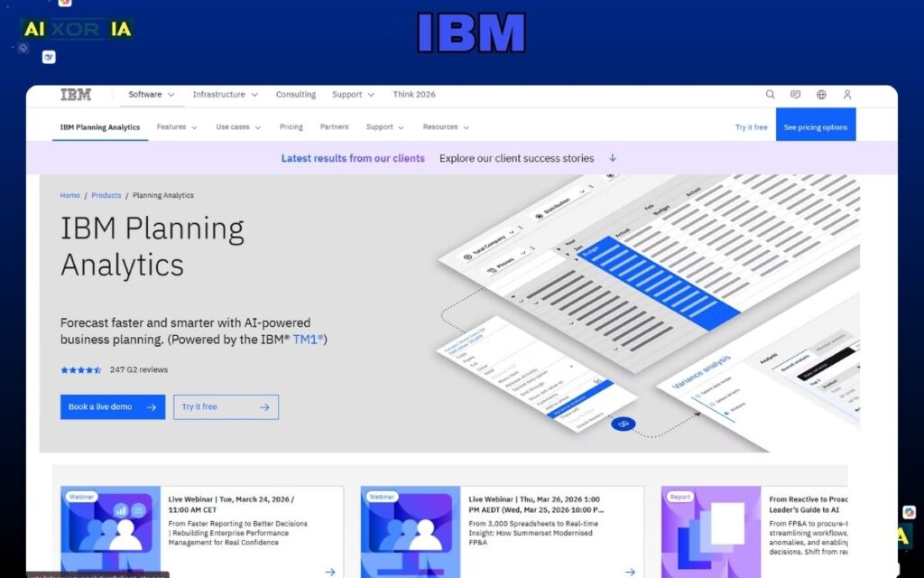Click the star rating next to 247 G2 reviews
The image size is (924, 578).
(x=80, y=369)
